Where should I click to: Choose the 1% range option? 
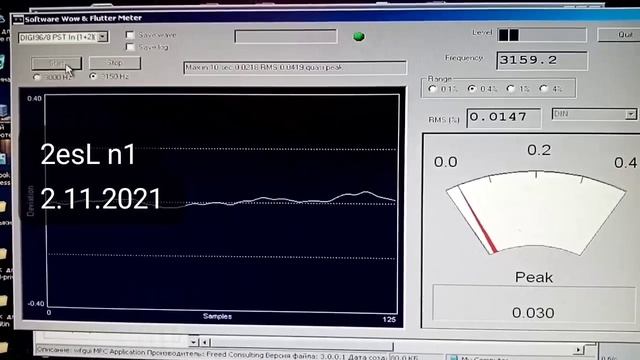pyautogui.click(x=510, y=88)
